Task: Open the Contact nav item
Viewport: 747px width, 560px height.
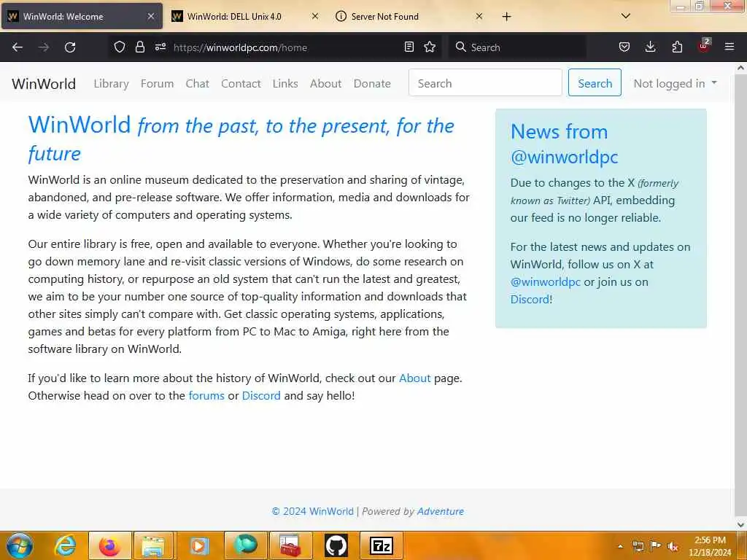Action: tap(241, 84)
